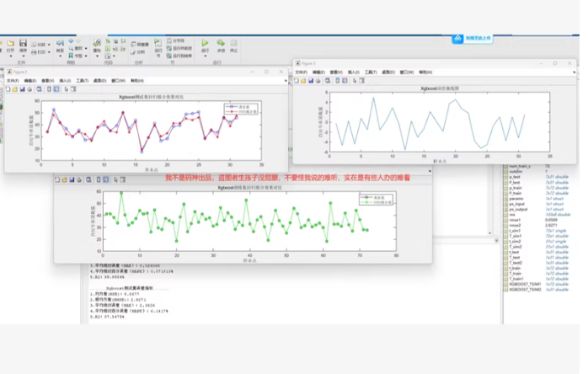Click the Compare (比较) icon
Image resolution: width=588 pixels, height=374 pixels.
34,45
